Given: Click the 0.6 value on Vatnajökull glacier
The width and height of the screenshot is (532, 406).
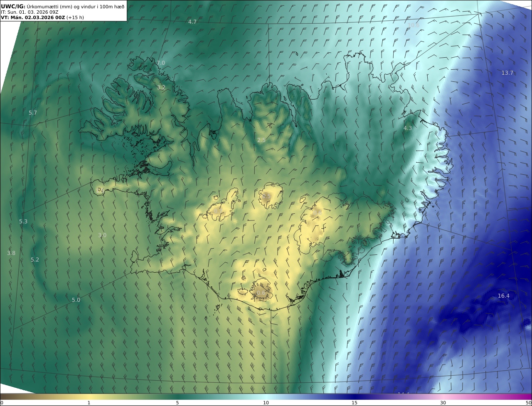Looking at the screenshot, I should pos(317,212).
